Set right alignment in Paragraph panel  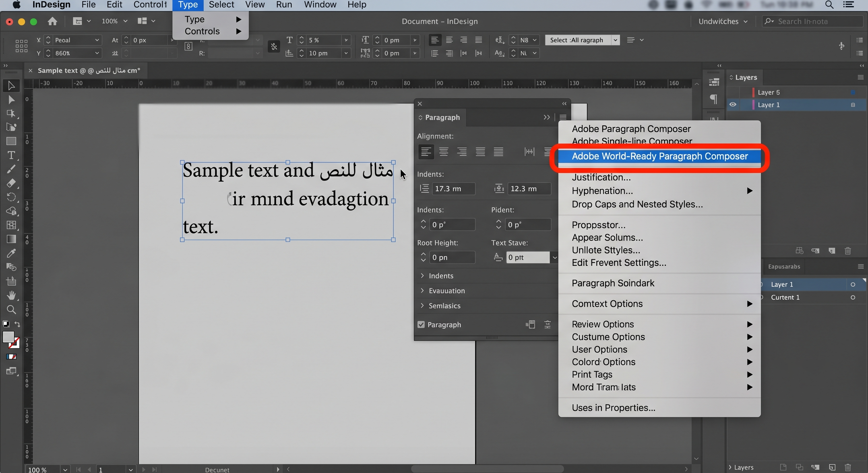coord(462,152)
